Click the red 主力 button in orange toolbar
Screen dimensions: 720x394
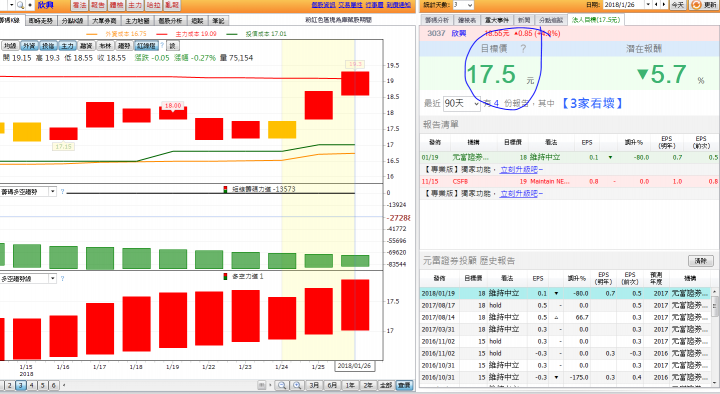click(135, 5)
